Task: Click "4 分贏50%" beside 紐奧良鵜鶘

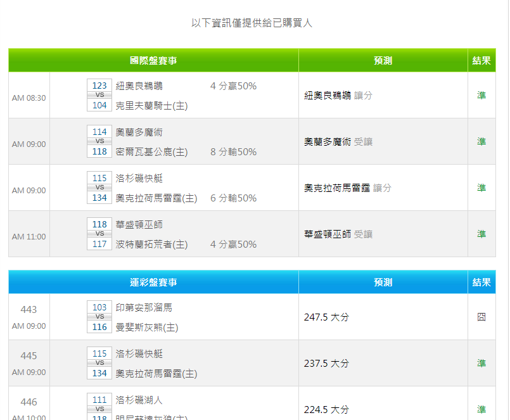Action: (234, 86)
